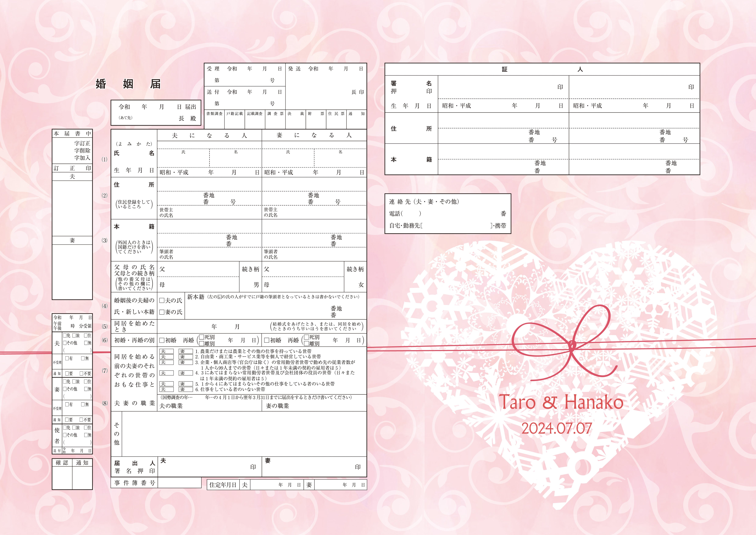Click the 訂正印 label
This screenshot has height=535, width=756.
click(x=72, y=168)
